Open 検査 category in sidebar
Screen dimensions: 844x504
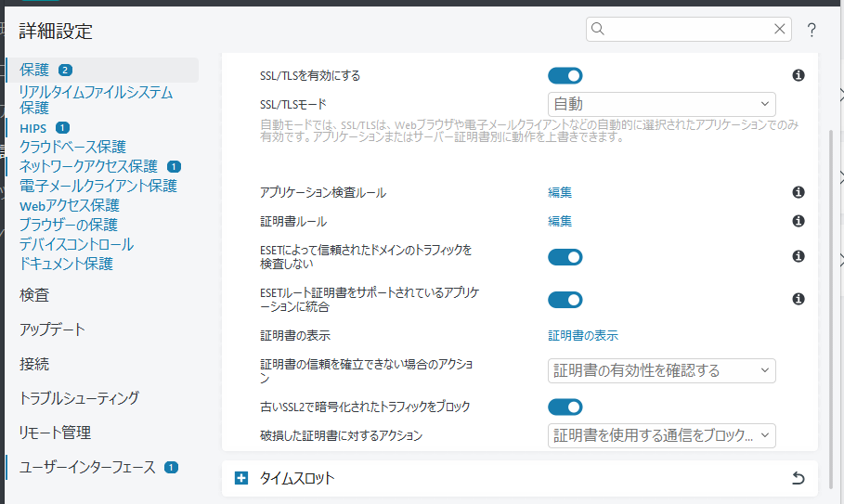point(34,295)
